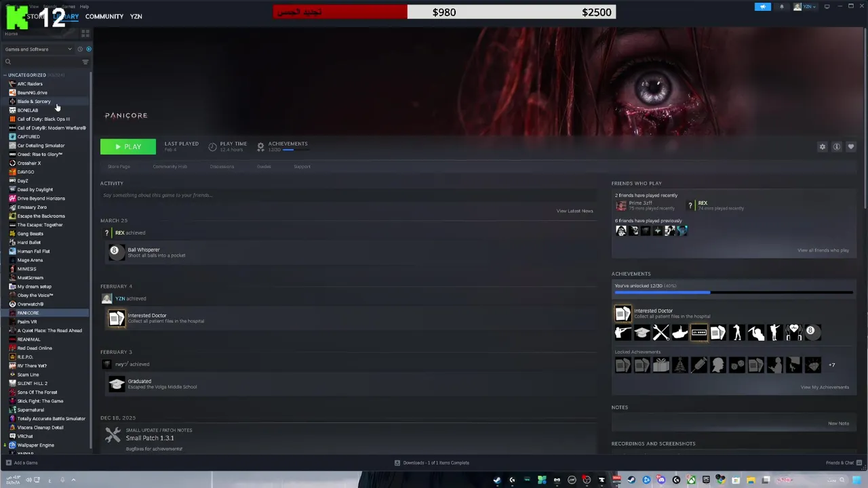Add Panicore to favorites with heart icon
Viewport: 868px width, 488px height.
pyautogui.click(x=851, y=146)
